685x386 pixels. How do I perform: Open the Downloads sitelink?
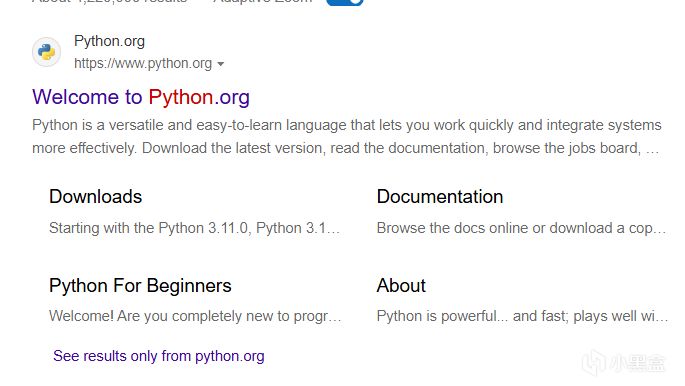96,196
